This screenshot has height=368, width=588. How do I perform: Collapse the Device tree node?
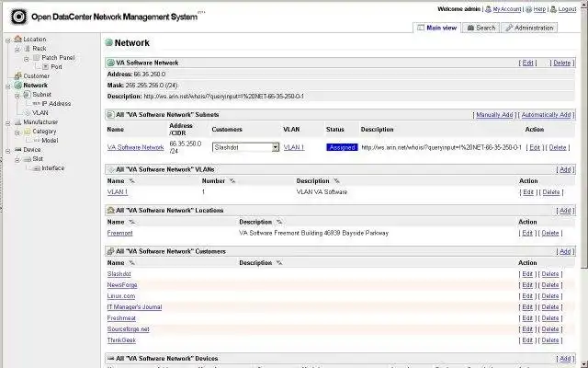point(8,151)
